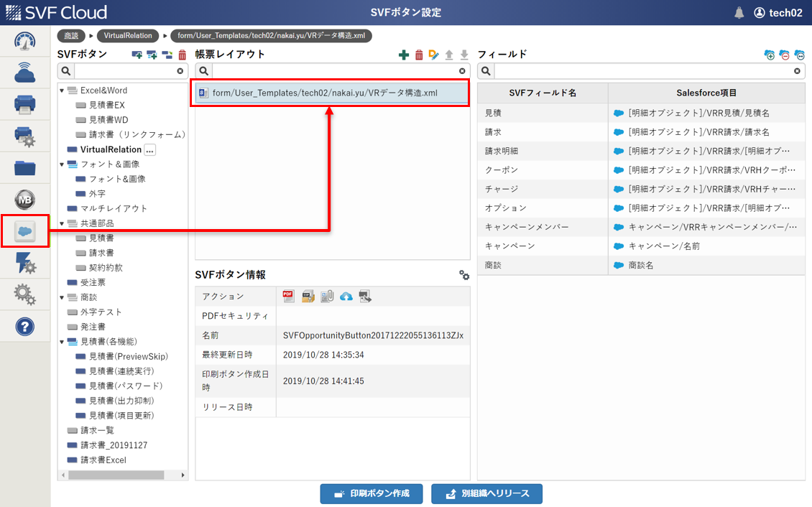Screen dimensions: 812x507
Task: Rename the layout with the pencil edit icon
Action: pos(434,55)
